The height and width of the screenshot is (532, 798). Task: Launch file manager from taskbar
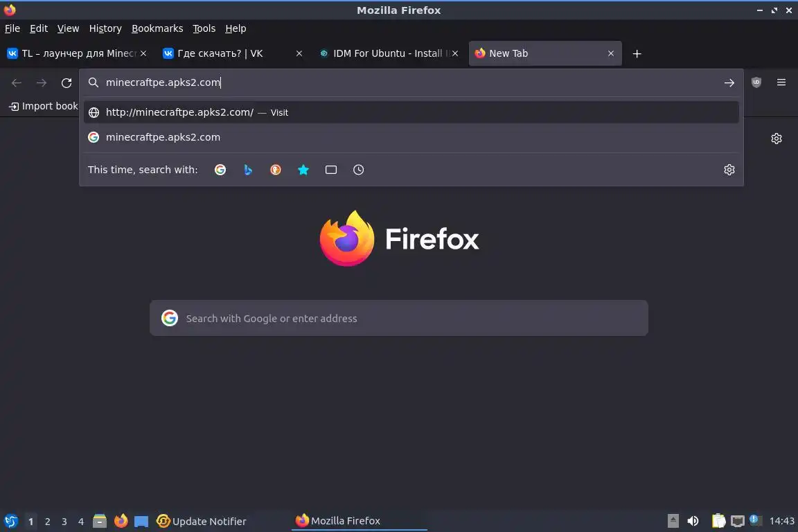(100, 521)
